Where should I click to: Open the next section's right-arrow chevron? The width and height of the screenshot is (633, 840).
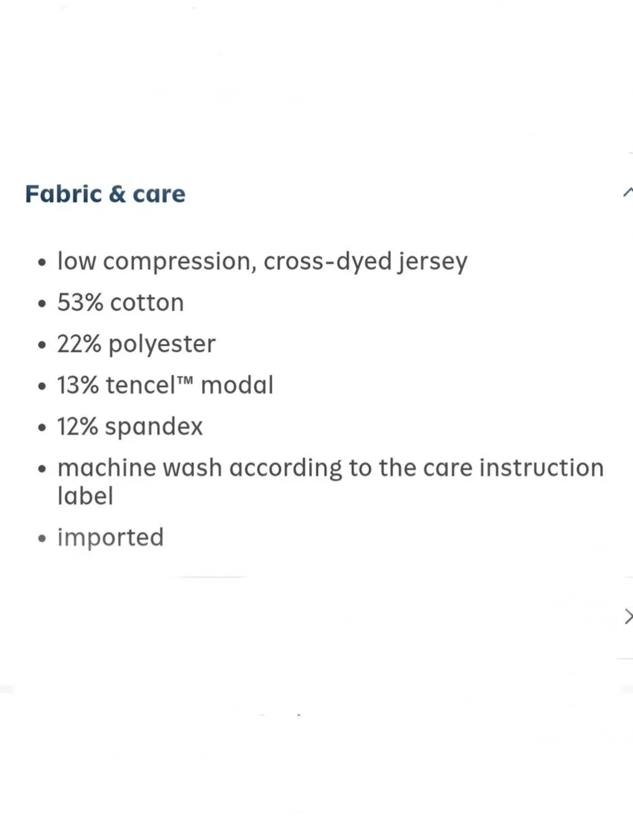click(x=629, y=616)
